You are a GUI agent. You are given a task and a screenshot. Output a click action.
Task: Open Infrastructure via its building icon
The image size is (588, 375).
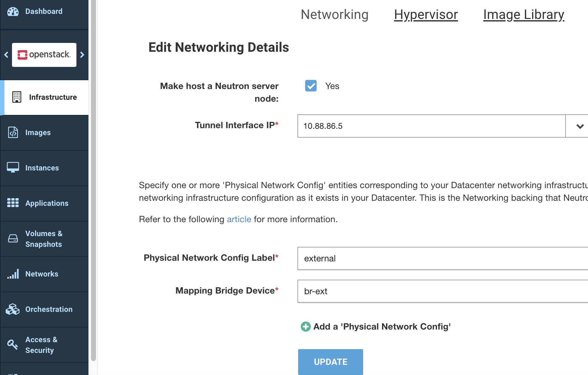click(17, 97)
